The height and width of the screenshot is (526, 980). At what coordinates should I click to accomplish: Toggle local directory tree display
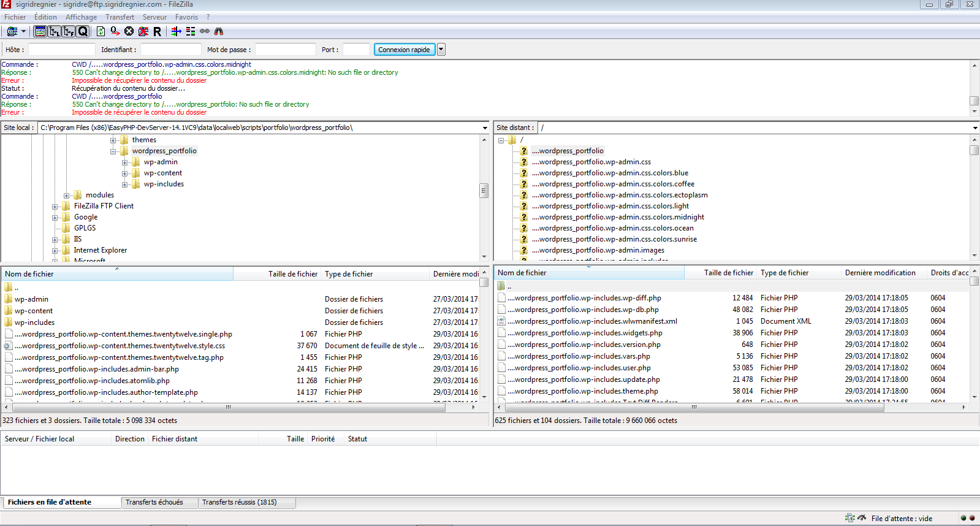pyautogui.click(x=55, y=31)
